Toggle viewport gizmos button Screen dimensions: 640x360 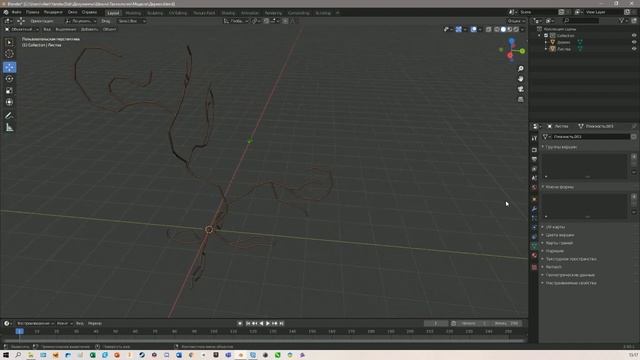coord(459,29)
